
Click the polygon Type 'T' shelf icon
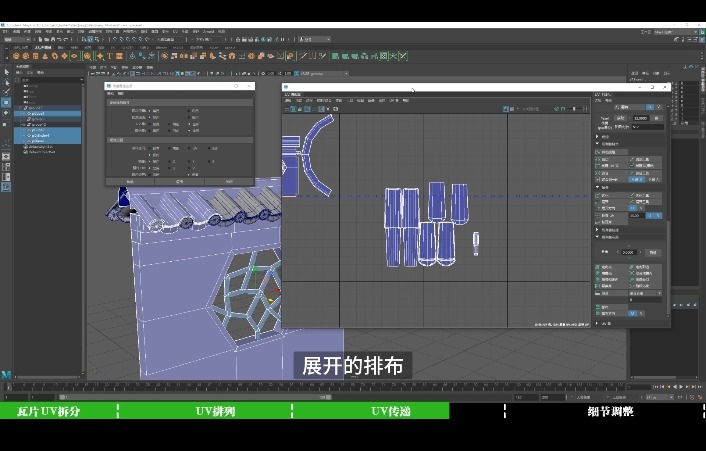point(109,56)
